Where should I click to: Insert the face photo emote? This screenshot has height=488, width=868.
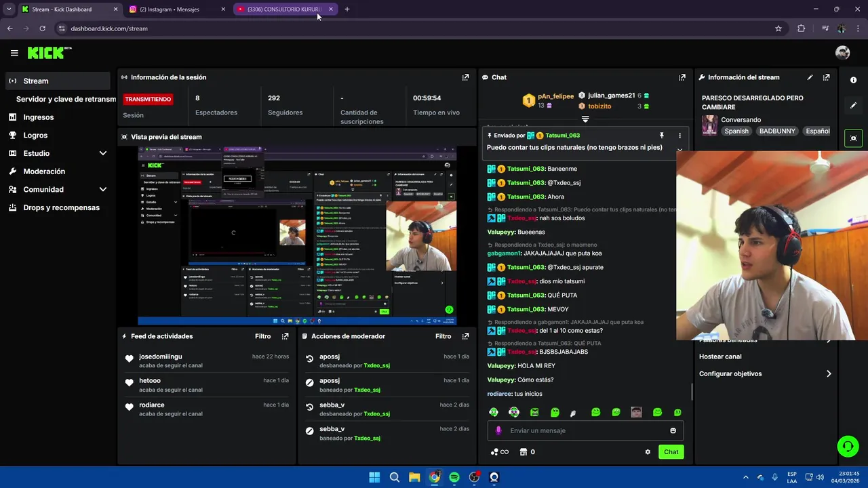click(x=636, y=412)
